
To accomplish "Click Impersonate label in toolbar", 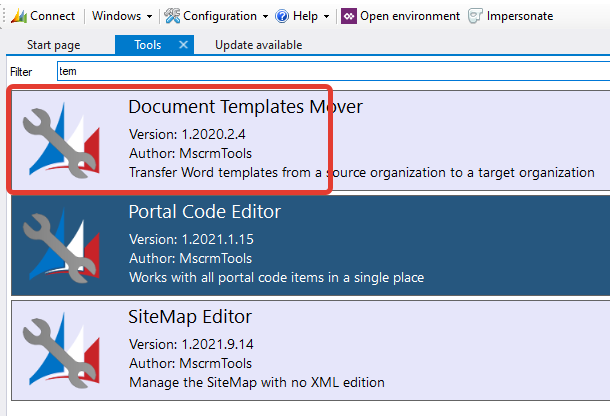I will click(x=520, y=16).
